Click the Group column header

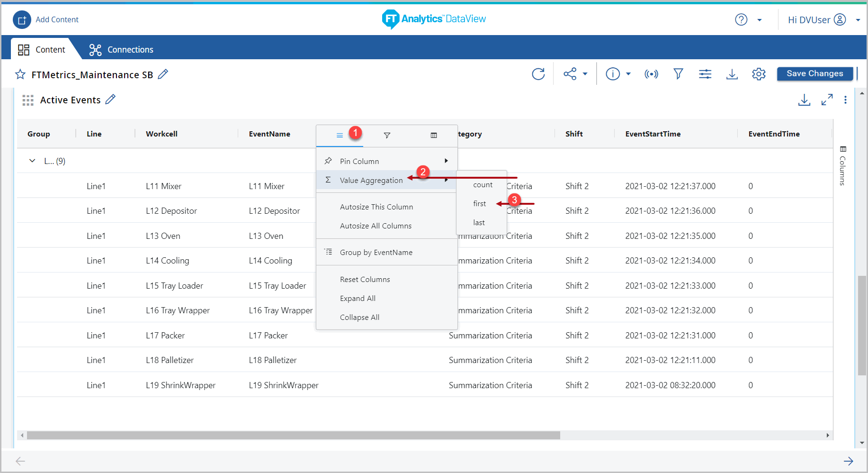[39, 134]
